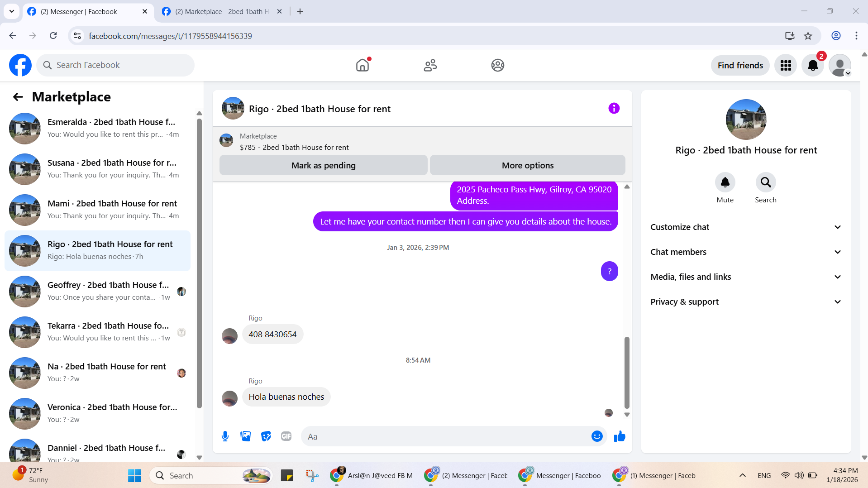
Task: Go back in browser history
Action: coord(13,36)
